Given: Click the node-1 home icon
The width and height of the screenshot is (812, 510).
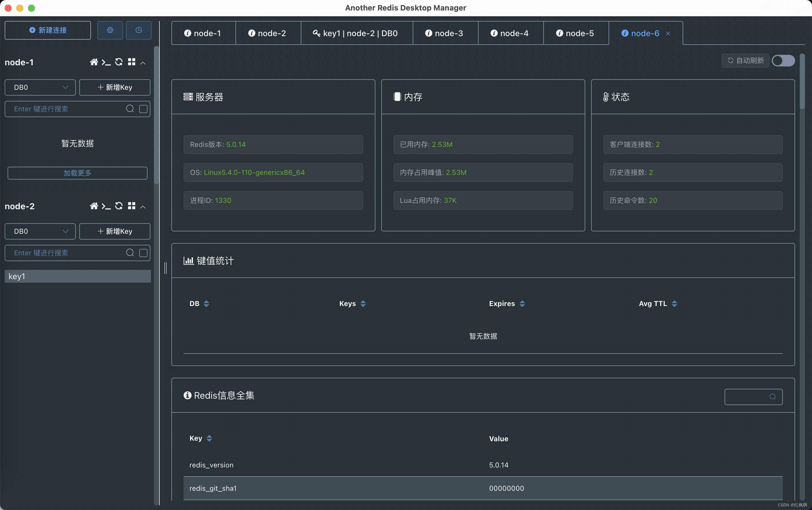Looking at the screenshot, I should tap(94, 62).
